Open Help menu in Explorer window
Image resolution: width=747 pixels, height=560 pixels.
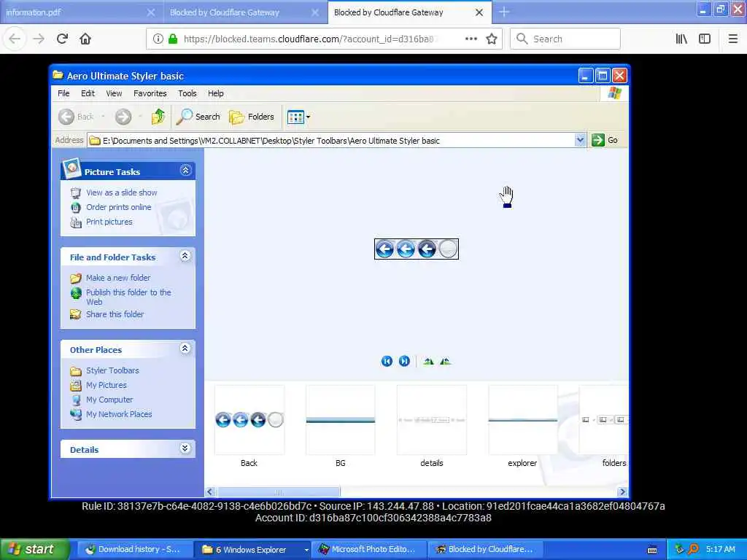pos(215,93)
